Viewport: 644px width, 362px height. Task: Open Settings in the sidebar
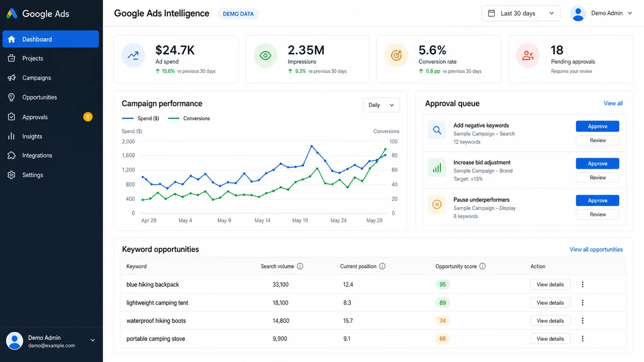tap(51, 175)
